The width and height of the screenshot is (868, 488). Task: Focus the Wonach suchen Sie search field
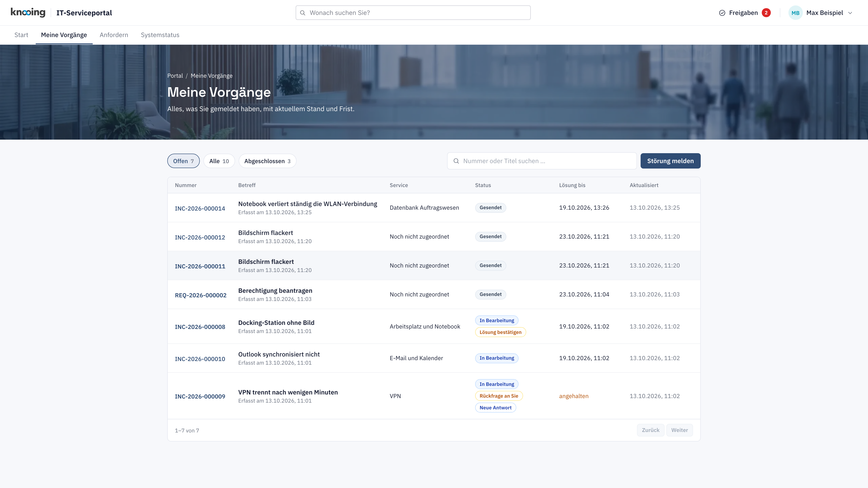(x=413, y=13)
